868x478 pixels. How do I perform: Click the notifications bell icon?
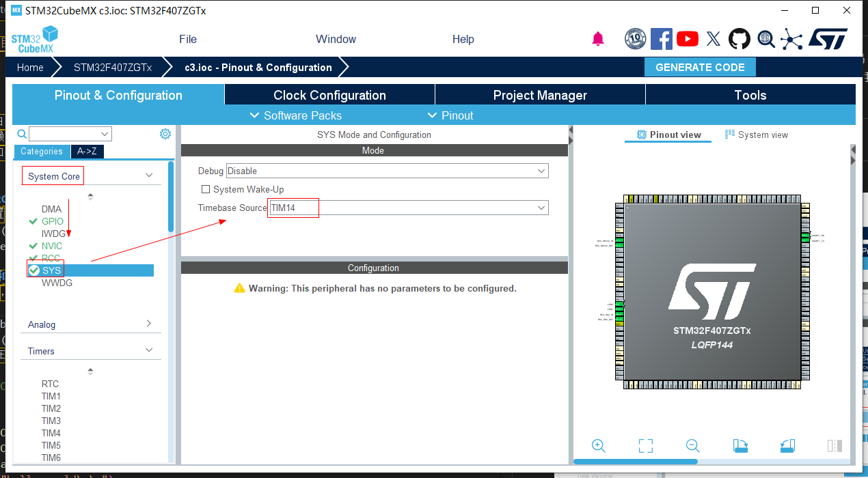598,39
